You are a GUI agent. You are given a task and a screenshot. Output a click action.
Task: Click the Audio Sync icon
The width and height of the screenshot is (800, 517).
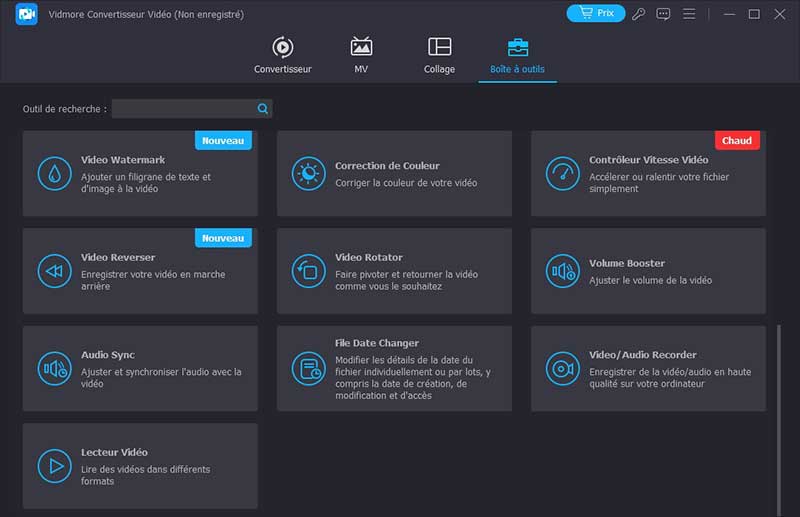coord(54,368)
